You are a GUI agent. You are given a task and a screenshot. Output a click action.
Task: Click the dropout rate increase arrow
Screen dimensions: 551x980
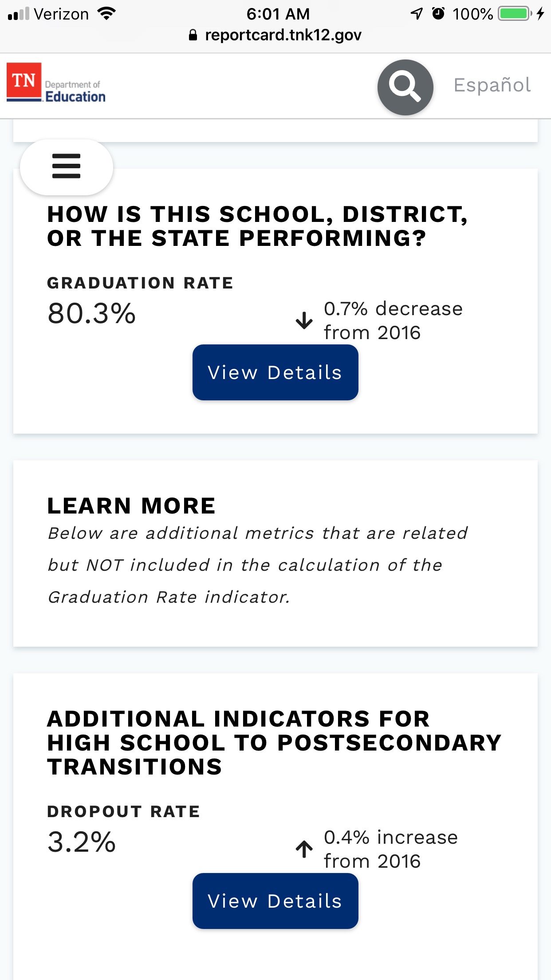304,849
